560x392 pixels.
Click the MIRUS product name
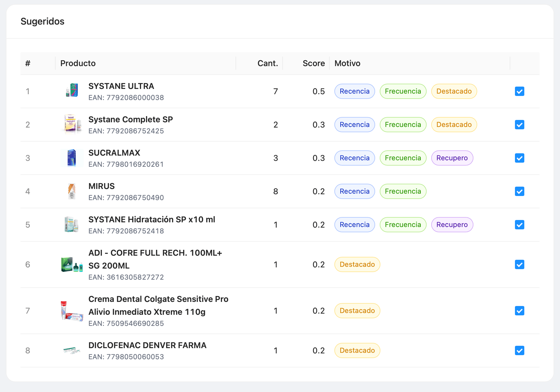point(102,186)
